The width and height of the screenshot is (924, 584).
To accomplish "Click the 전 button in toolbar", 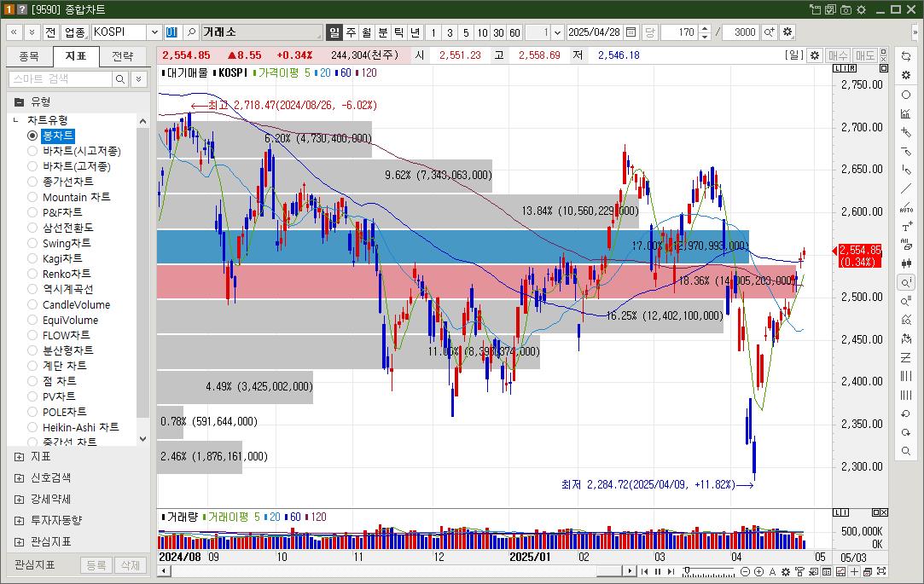I will (x=50, y=32).
